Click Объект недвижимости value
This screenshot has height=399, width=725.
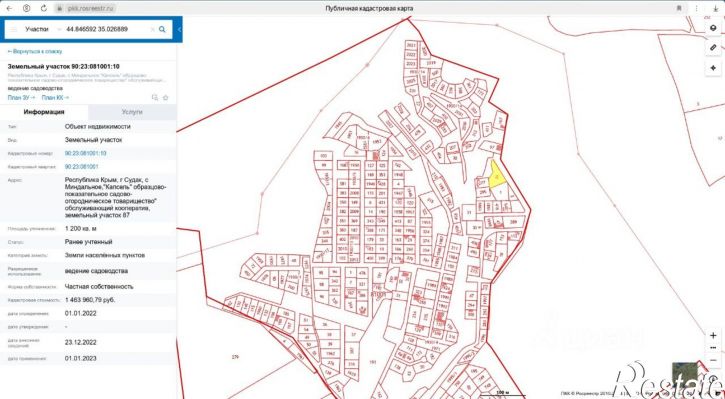98,126
